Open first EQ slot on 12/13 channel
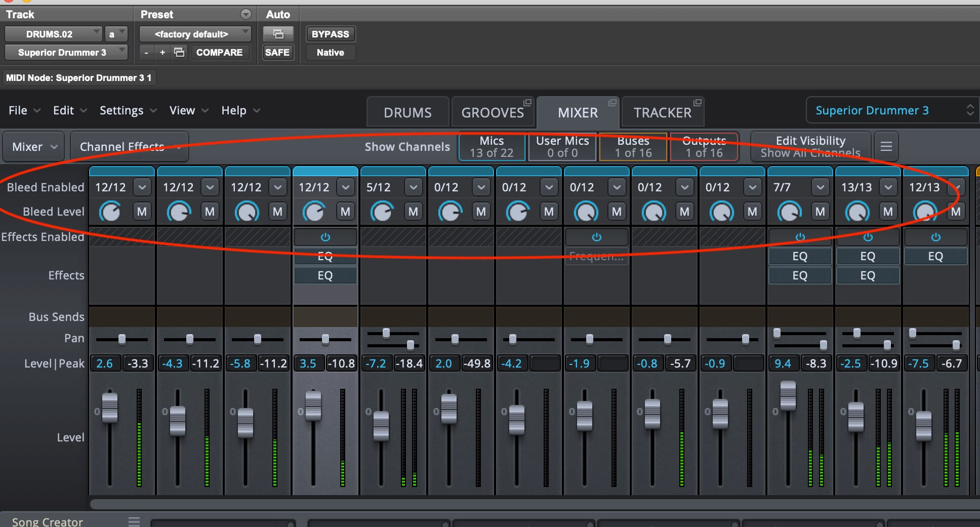Viewport: 980px width, 527px height. click(935, 256)
